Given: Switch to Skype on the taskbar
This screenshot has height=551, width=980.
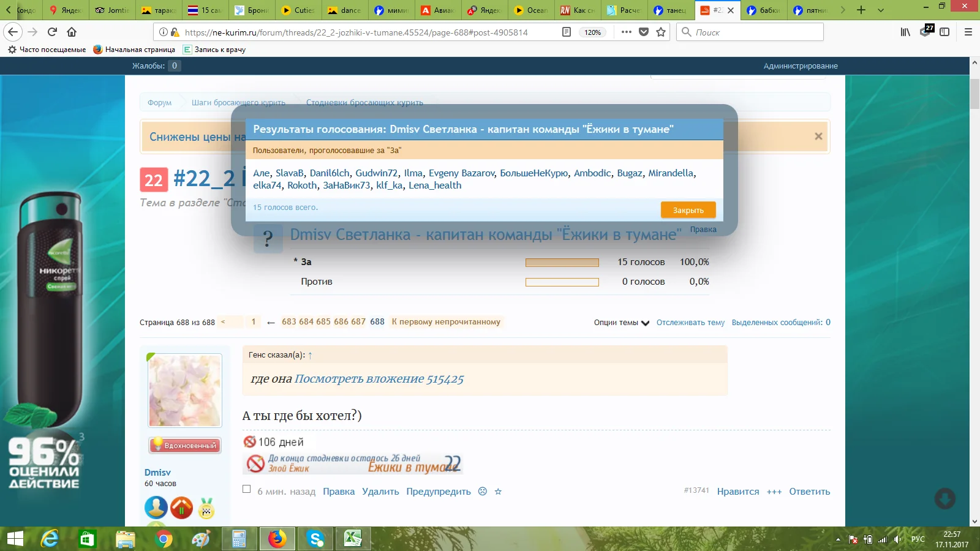Looking at the screenshot, I should pyautogui.click(x=315, y=539).
